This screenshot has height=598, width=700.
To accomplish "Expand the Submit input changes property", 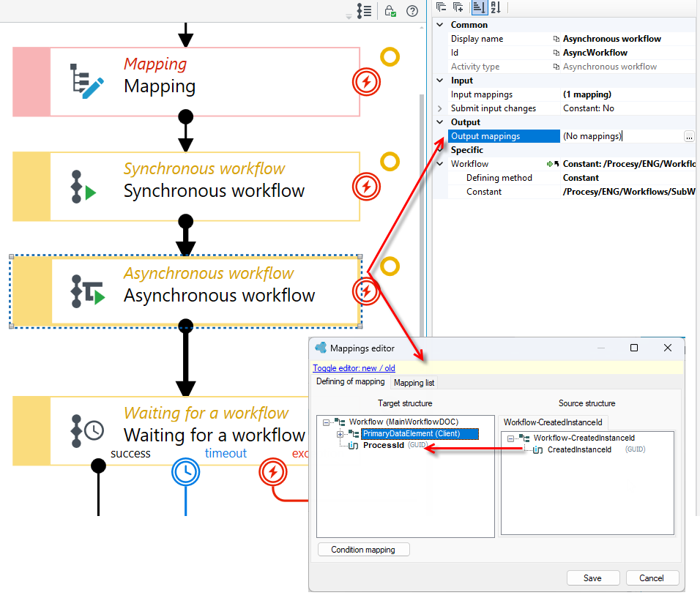I will [440, 108].
